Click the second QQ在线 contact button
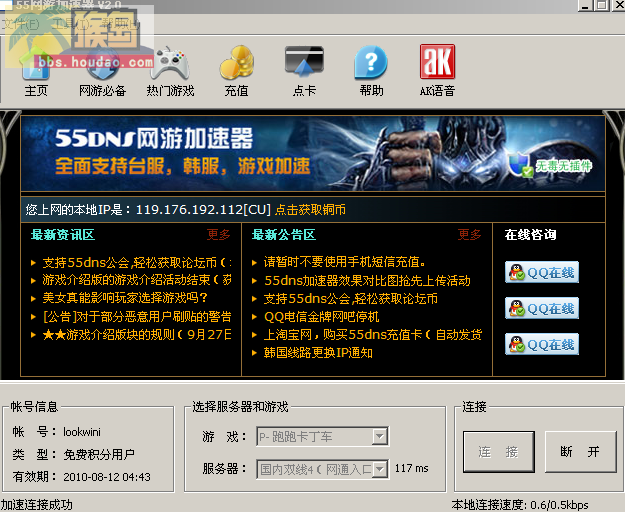 pos(542,308)
